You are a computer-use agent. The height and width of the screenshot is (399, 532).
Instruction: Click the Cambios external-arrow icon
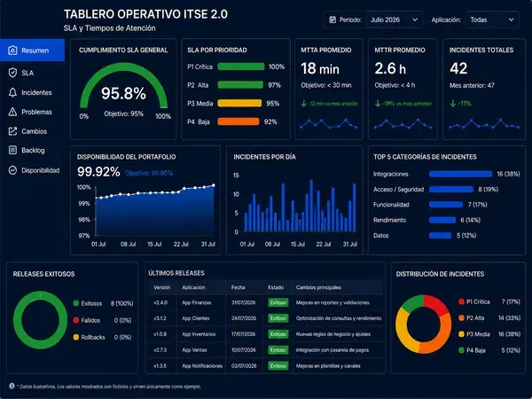coord(12,131)
